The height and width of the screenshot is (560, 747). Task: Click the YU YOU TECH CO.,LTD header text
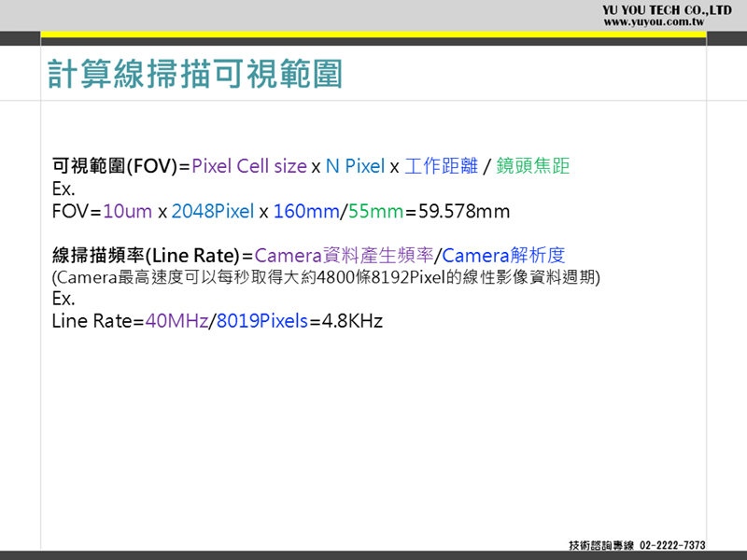tap(667, 10)
